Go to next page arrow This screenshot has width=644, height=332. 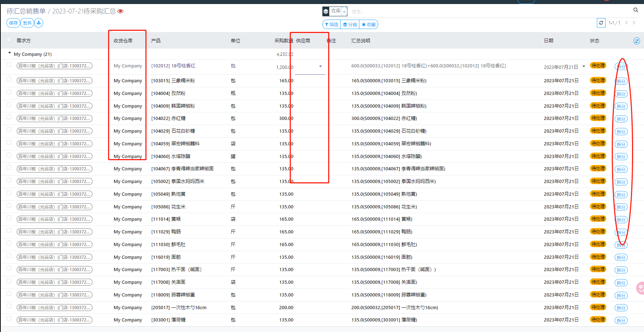(x=634, y=23)
